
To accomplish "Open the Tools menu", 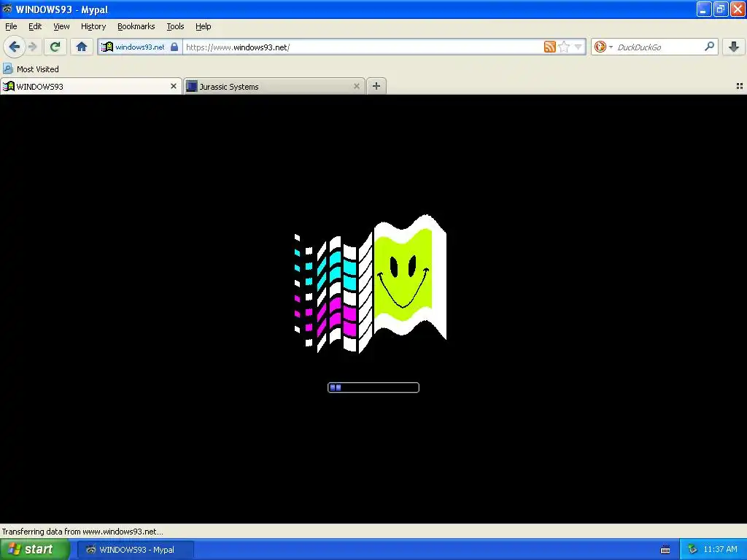I will point(175,26).
